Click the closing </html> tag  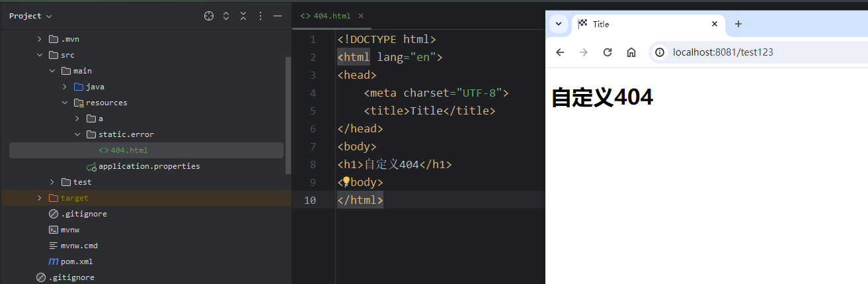click(360, 200)
